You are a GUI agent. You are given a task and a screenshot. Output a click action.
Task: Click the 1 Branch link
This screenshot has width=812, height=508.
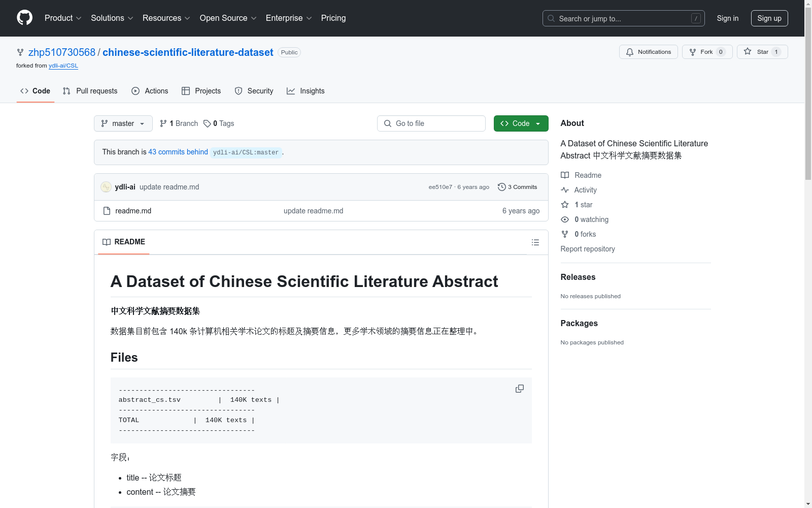click(x=179, y=123)
